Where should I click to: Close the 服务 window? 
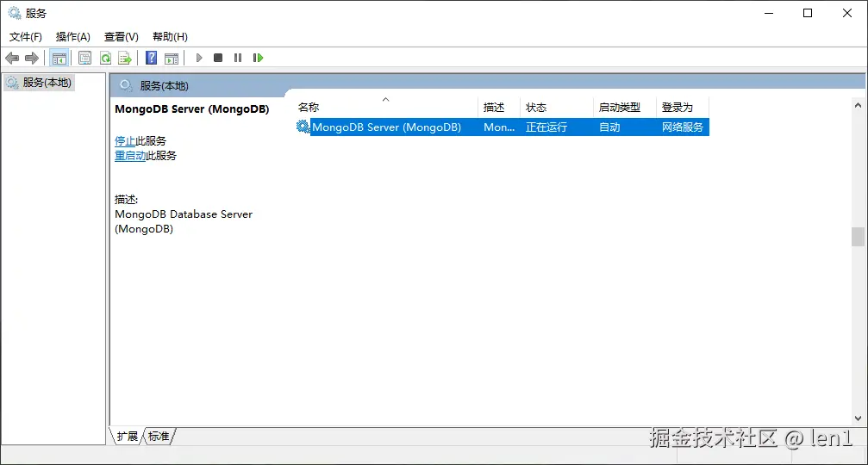pyautogui.click(x=847, y=13)
